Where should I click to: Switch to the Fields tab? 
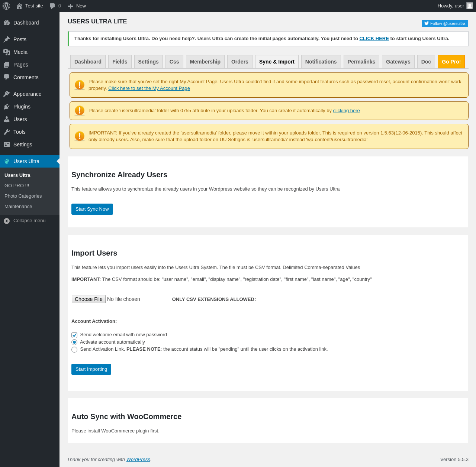click(x=120, y=62)
